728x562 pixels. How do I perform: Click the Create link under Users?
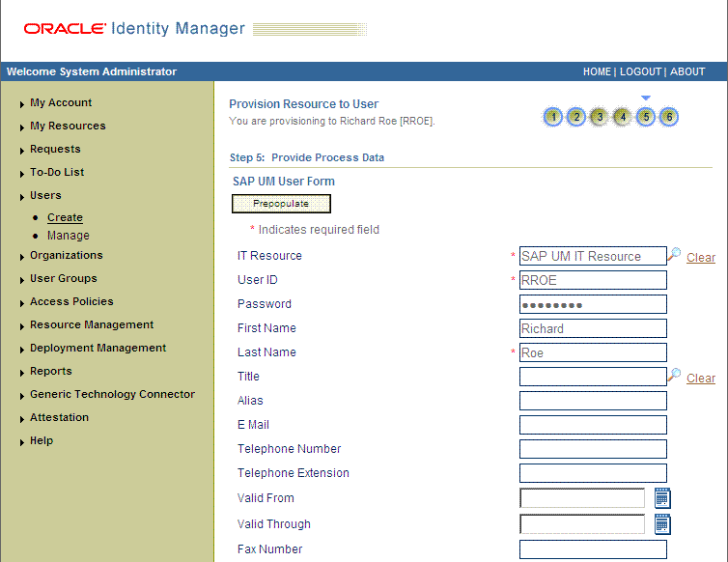click(65, 217)
